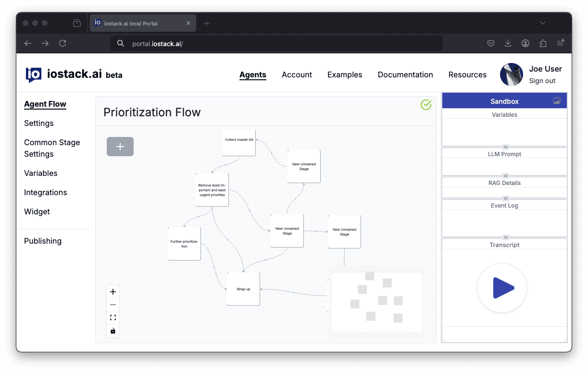Click the handle below Variables panel
This screenshot has height=372, width=588.
(x=505, y=147)
